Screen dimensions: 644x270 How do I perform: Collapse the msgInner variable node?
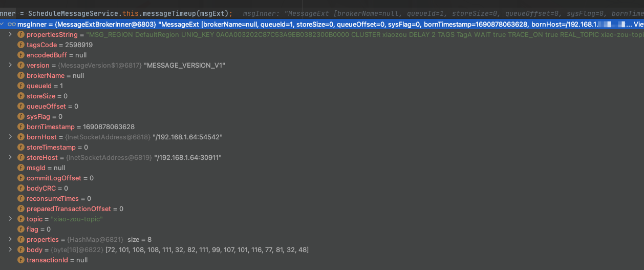tap(3, 24)
